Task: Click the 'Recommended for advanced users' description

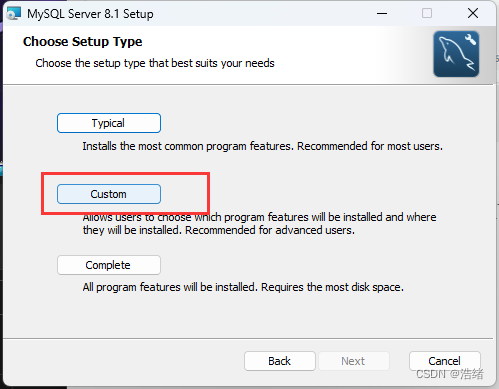Action: click(270, 230)
